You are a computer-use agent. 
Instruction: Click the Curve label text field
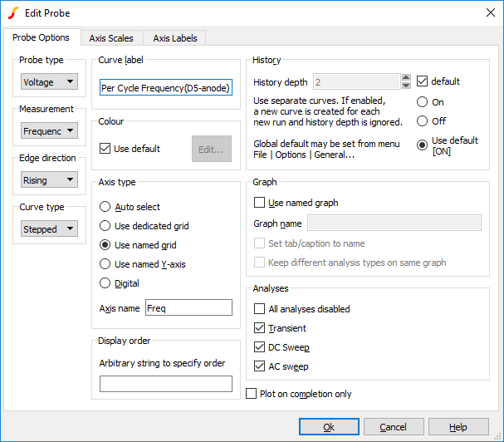165,88
